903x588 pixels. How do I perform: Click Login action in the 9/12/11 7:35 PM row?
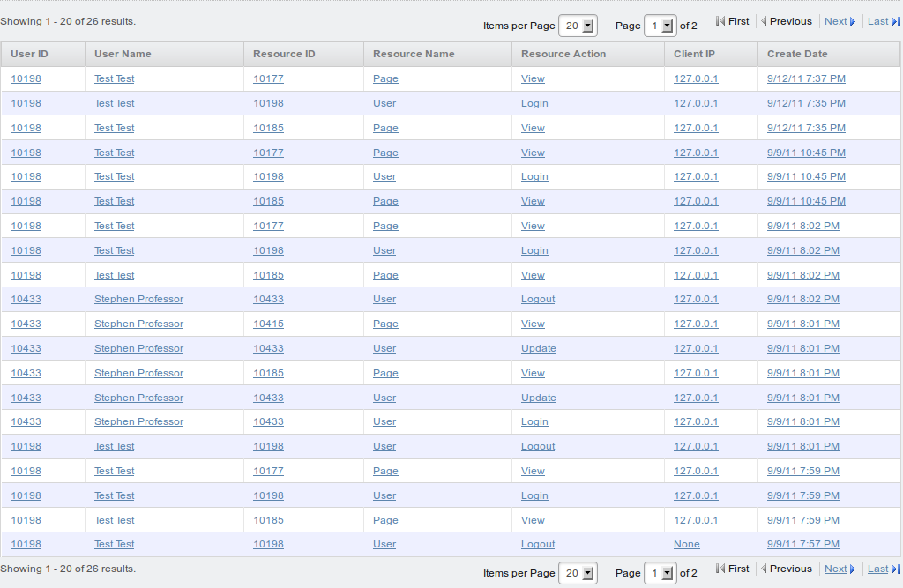(x=534, y=104)
